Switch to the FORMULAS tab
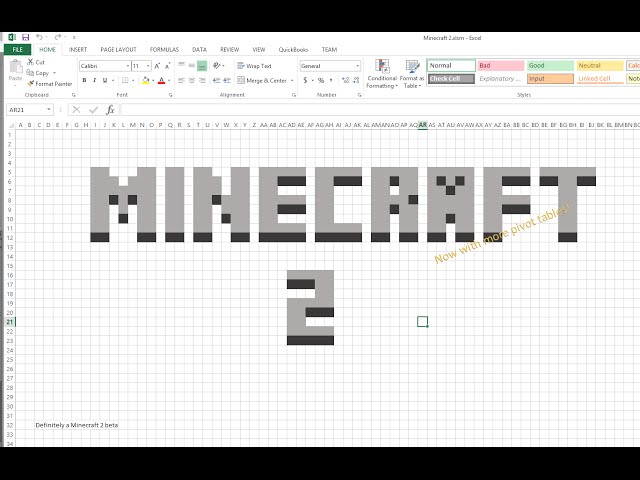This screenshot has height=480, width=640. 164,49
